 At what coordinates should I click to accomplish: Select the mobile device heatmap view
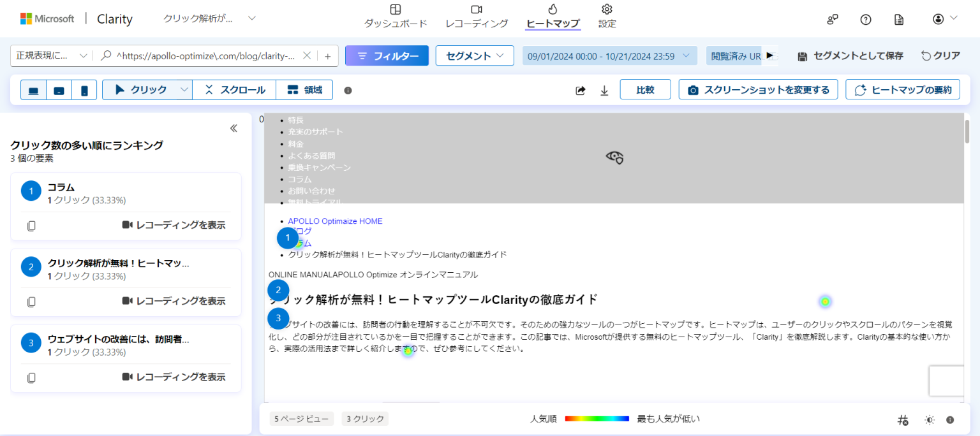(84, 90)
